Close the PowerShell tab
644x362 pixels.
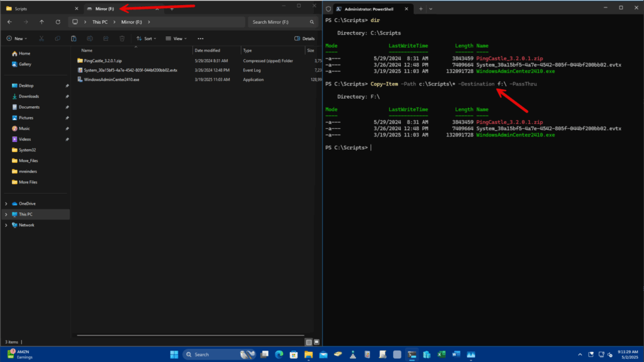[x=407, y=9]
